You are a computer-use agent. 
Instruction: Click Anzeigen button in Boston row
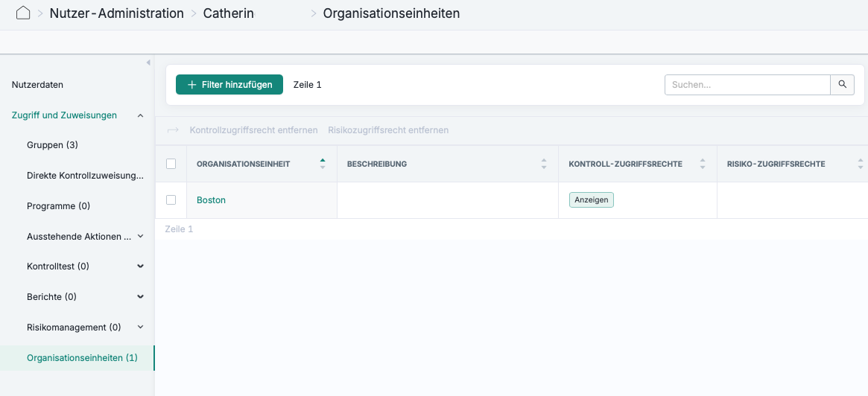pos(592,199)
